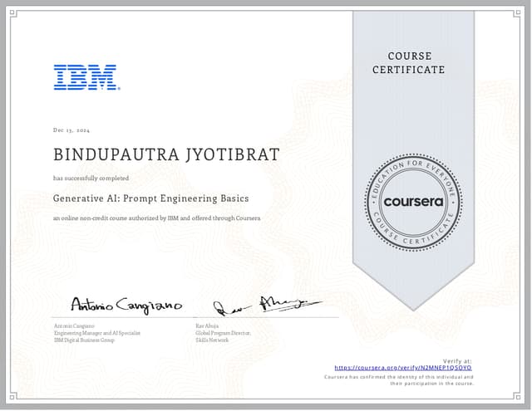This screenshot has height=411, width=532.
Task: Select the Generative AI: Prompt Engineering Basics title
Action: [x=150, y=198]
